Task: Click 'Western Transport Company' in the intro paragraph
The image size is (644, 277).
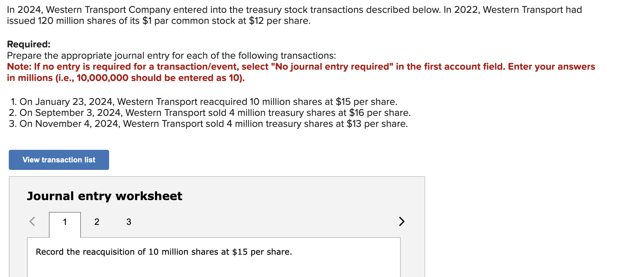Action: click(108, 10)
